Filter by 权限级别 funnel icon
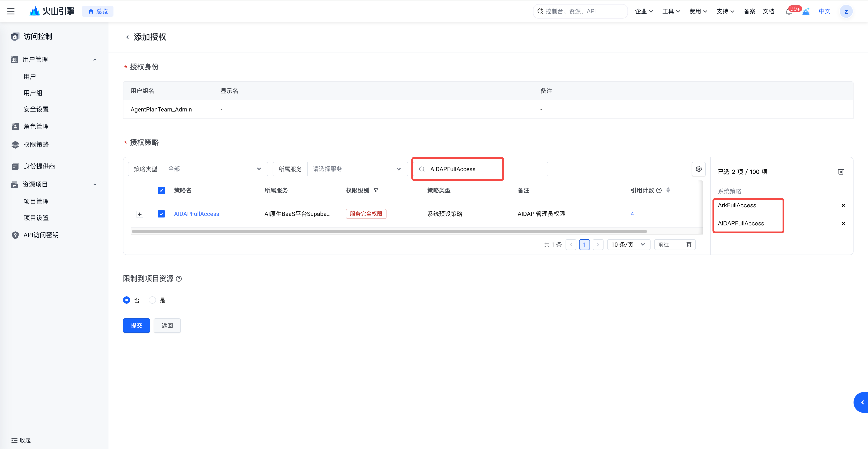868x449 pixels. pyautogui.click(x=376, y=190)
